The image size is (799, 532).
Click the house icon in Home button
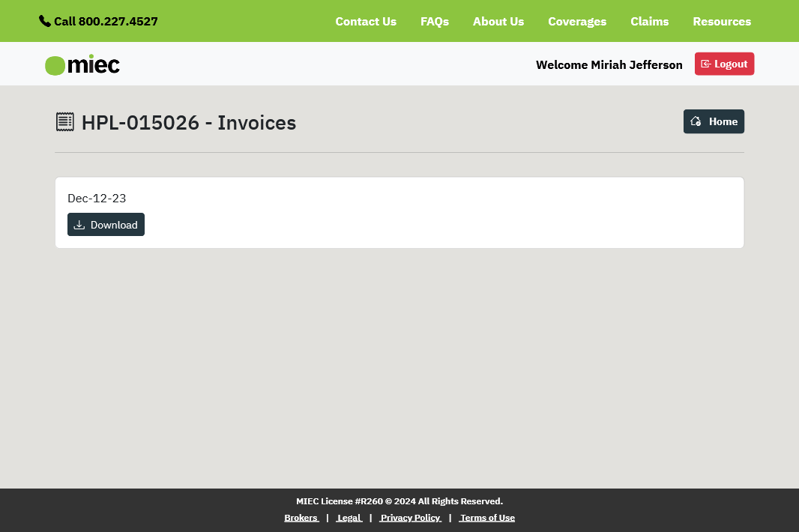[x=696, y=121]
